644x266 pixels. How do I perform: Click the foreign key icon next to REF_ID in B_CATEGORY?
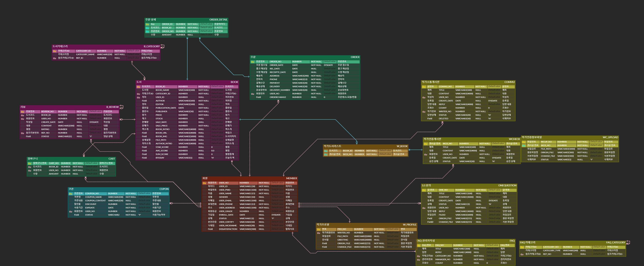[x=55, y=58]
